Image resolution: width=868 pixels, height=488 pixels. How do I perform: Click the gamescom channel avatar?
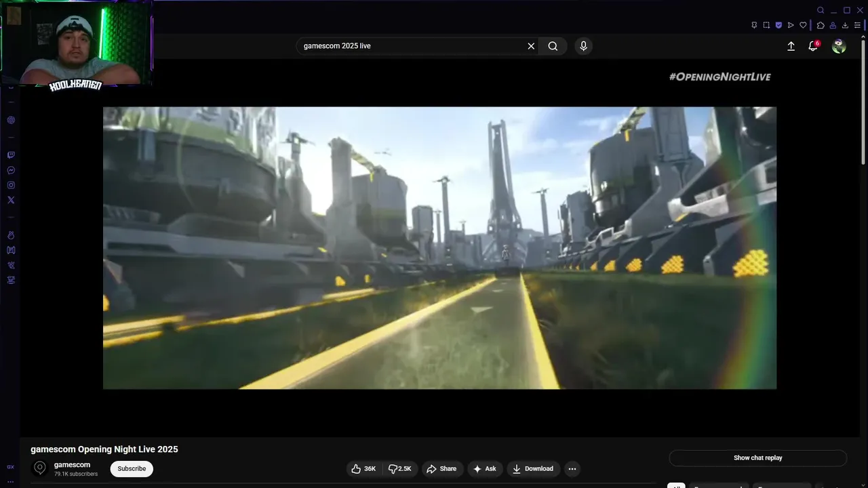tap(40, 468)
